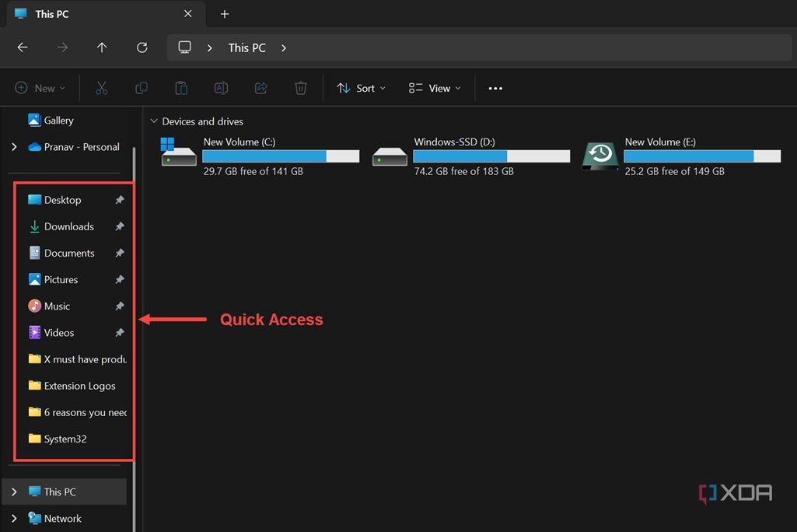Screen dimensions: 797x532
Task: Click the Copy toolbar icon
Action: tap(142, 88)
